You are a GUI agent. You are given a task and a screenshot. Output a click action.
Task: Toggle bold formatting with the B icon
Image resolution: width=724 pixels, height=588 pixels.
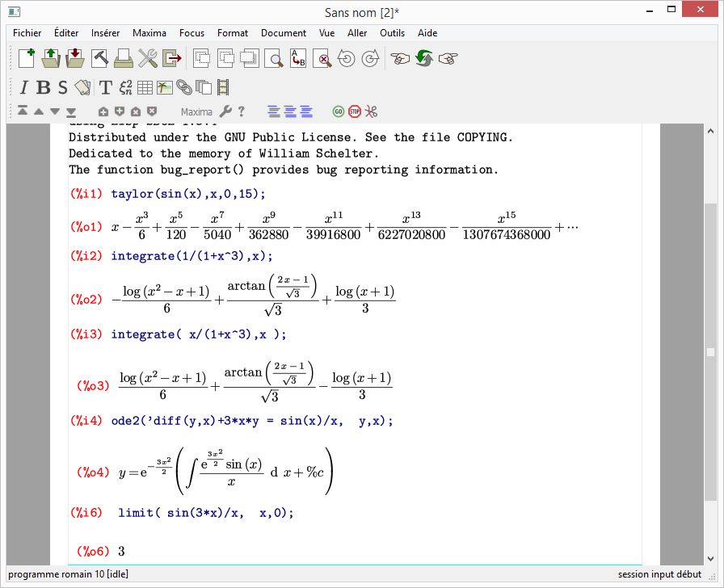(42, 86)
